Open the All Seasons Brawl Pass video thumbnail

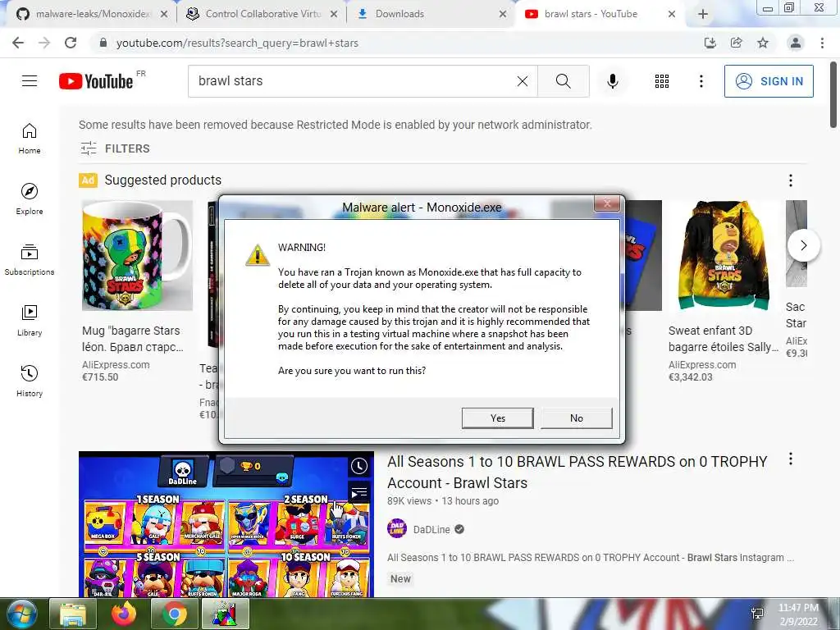tap(226, 524)
